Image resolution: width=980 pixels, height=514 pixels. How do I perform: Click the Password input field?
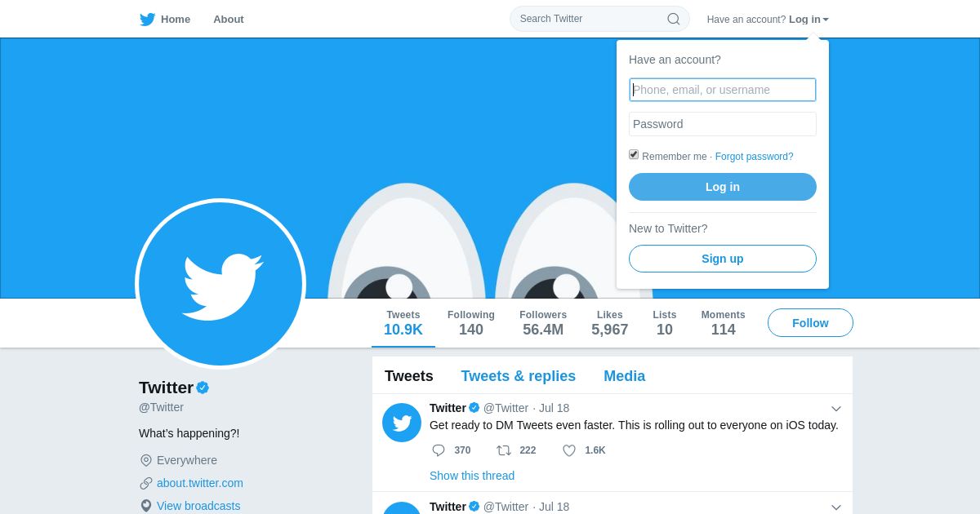[x=723, y=124]
